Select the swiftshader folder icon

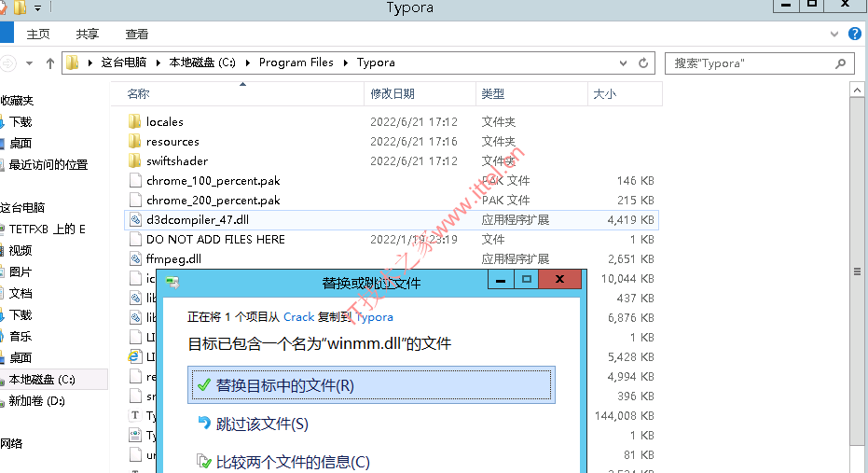[134, 160]
